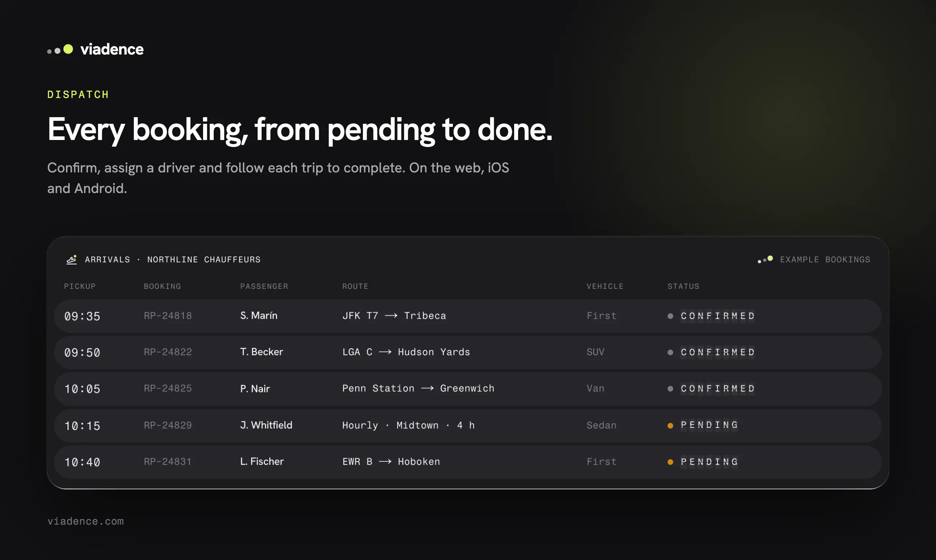
Task: Click the PICKUP column header
Action: coord(80,286)
